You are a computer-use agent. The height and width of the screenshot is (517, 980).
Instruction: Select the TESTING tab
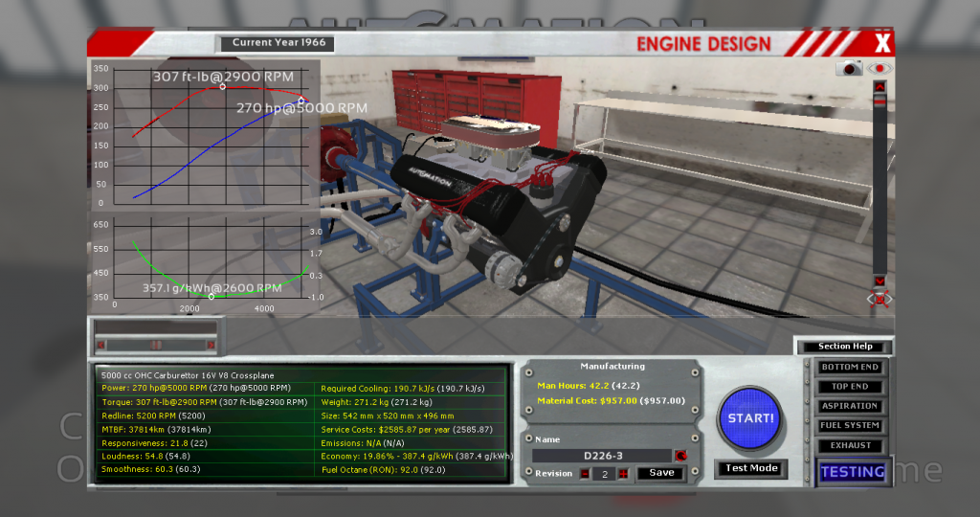pyautogui.click(x=853, y=472)
